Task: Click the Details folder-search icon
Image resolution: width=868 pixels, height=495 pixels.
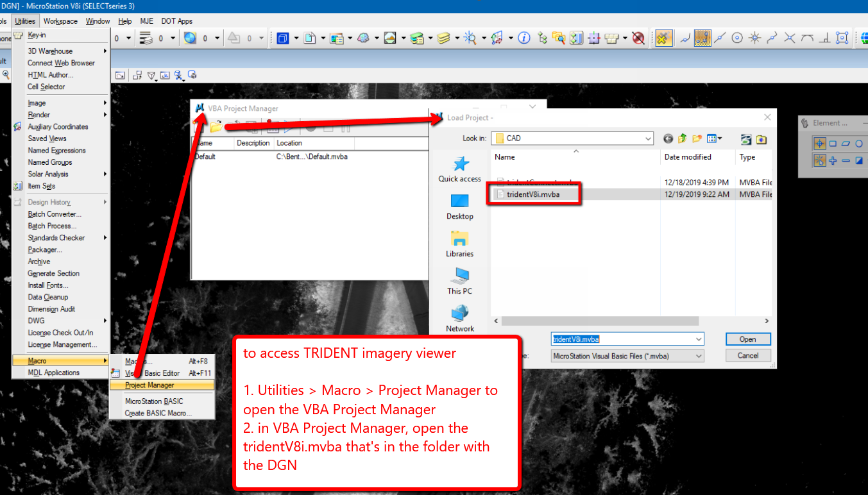Action: (559, 38)
